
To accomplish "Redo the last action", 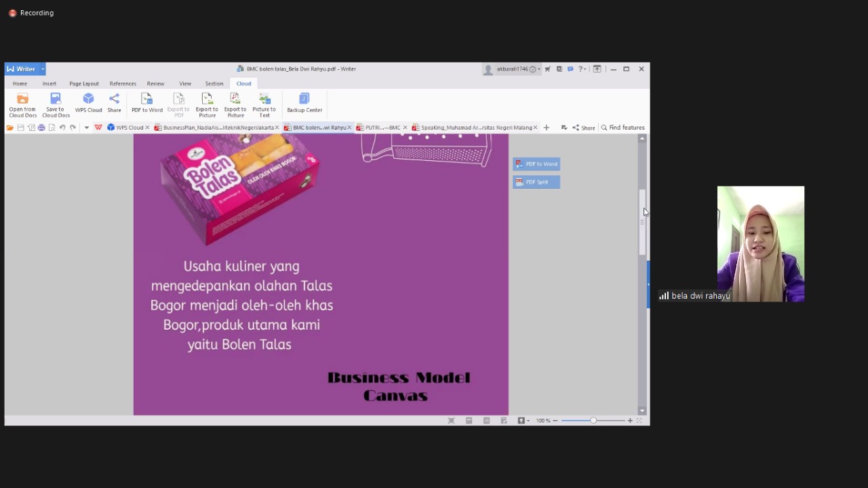I will (x=73, y=128).
